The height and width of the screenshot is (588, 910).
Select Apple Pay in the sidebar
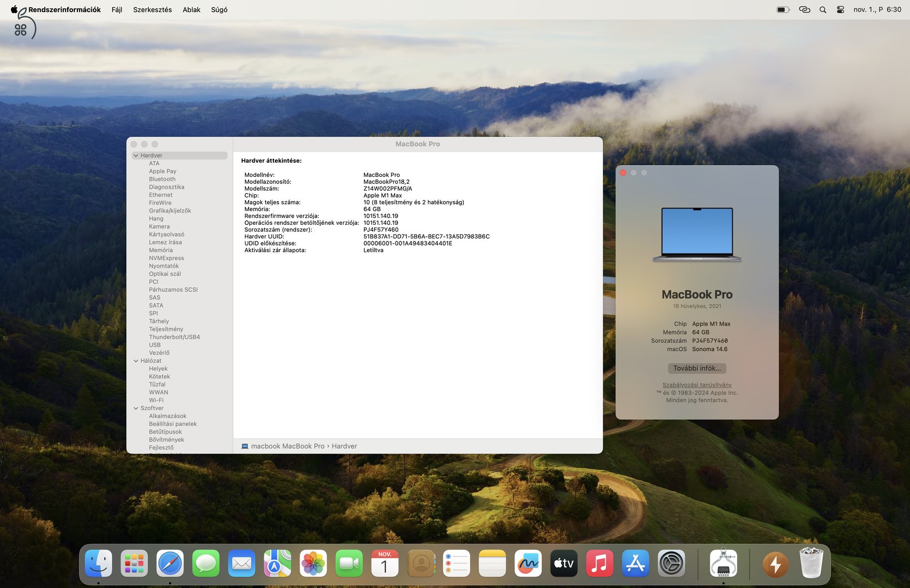[163, 171]
